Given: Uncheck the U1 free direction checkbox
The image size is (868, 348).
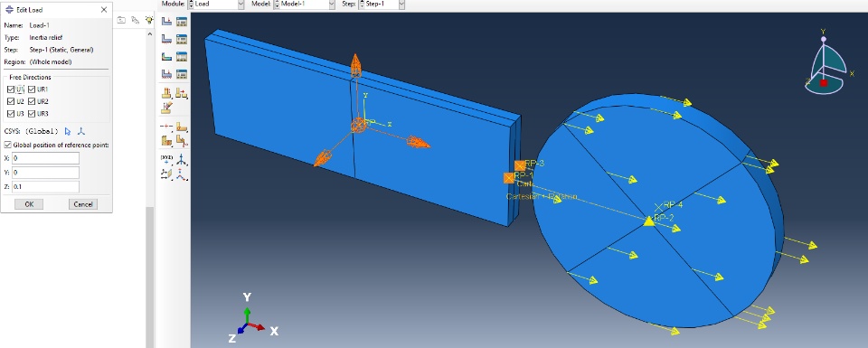Looking at the screenshot, I should click(x=11, y=89).
